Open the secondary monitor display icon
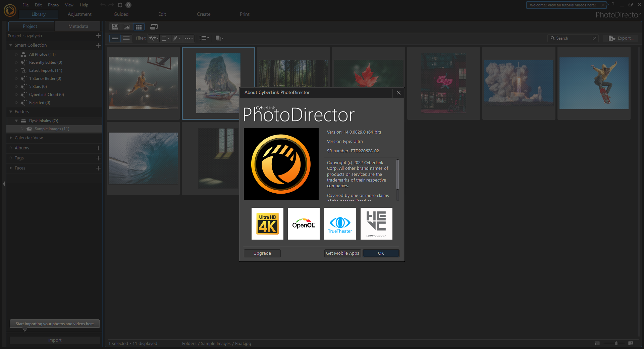Viewport: 644px width, 349px height. (x=154, y=27)
